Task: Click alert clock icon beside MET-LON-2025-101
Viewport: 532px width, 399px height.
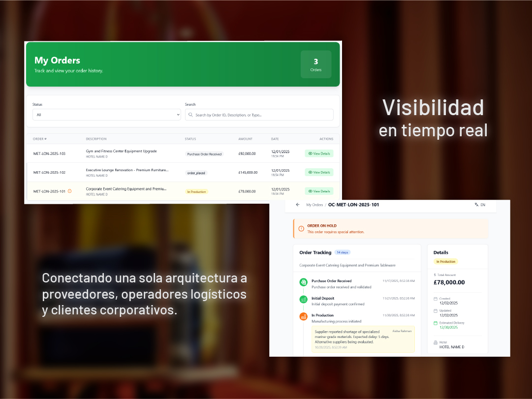Action: 70,191
